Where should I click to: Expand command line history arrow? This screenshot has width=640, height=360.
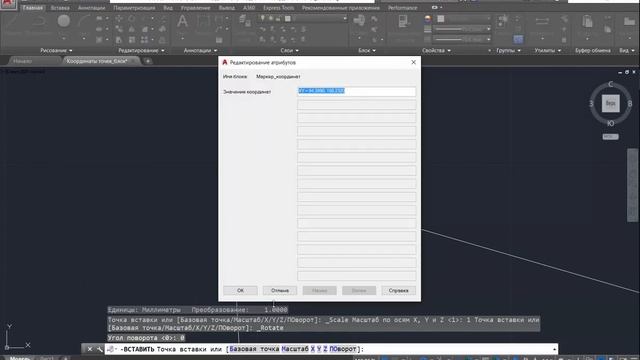(x=554, y=349)
